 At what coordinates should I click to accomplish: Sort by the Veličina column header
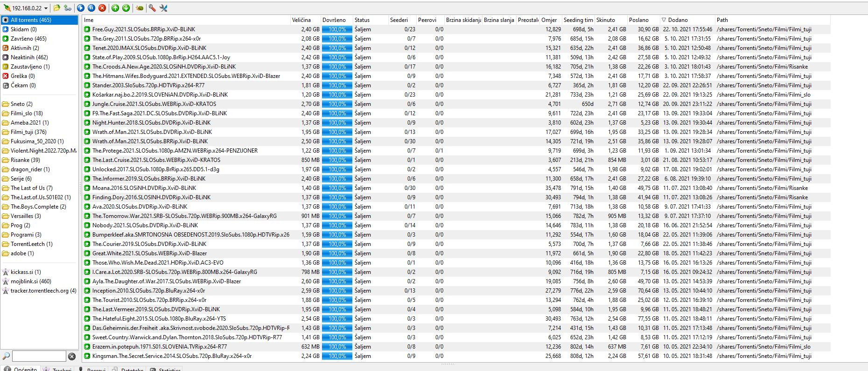click(305, 20)
